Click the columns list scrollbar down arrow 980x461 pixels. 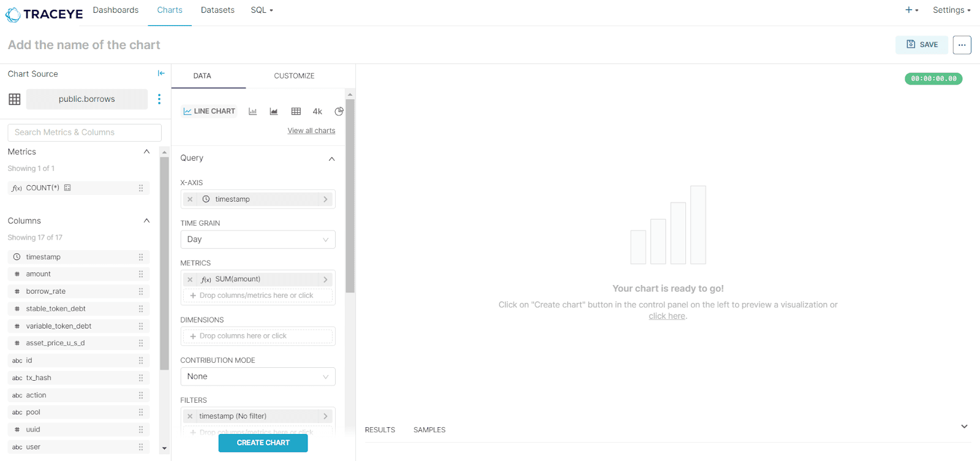[x=164, y=449]
